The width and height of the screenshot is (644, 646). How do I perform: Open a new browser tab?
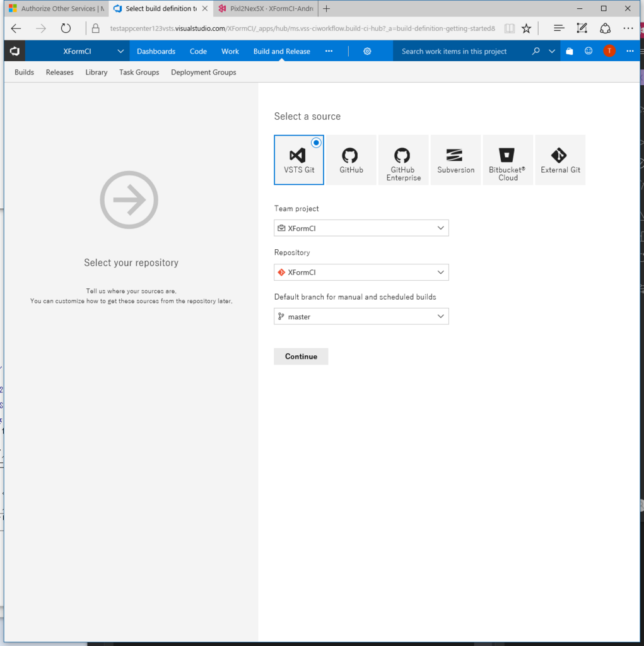tap(326, 9)
